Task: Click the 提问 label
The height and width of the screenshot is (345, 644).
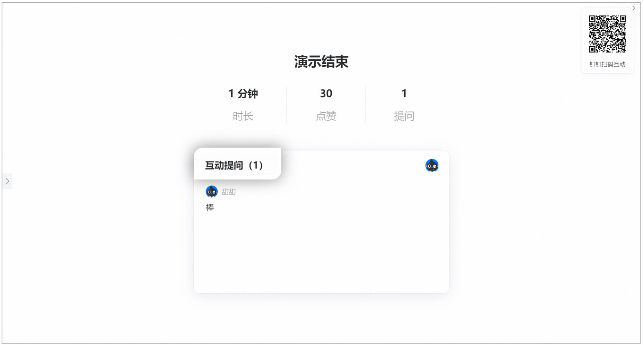Action: tap(404, 116)
